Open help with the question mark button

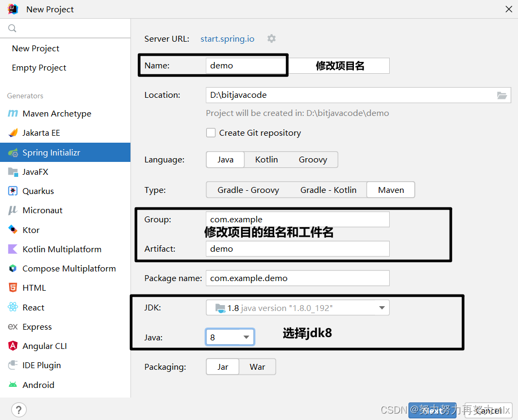(19, 410)
